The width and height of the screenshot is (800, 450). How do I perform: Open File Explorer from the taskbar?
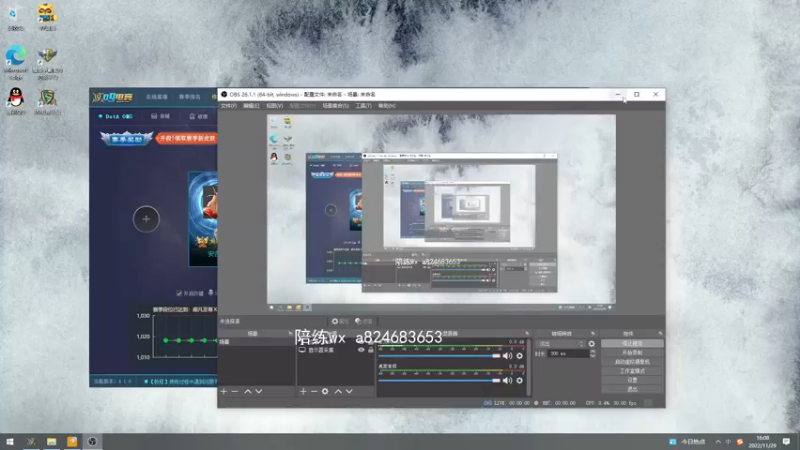(52, 441)
